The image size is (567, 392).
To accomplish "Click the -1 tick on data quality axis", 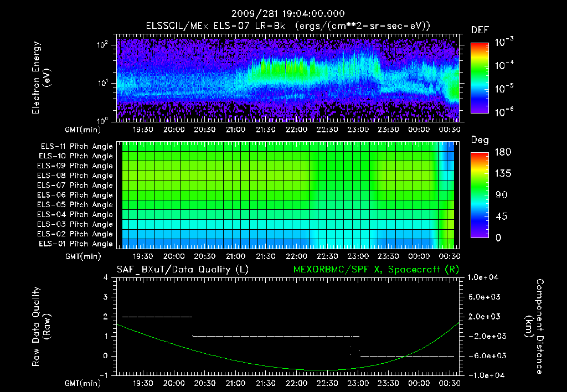I will 104,375.
